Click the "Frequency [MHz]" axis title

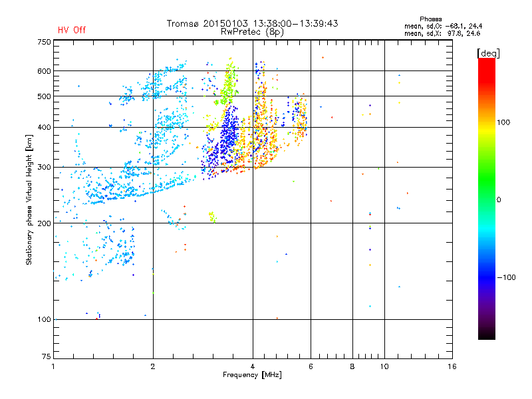tap(252, 375)
